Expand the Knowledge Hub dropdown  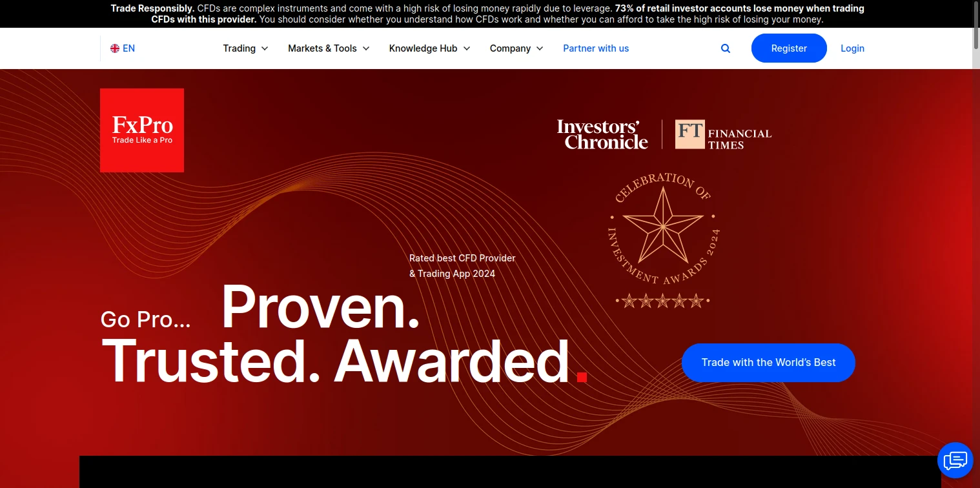coord(429,48)
